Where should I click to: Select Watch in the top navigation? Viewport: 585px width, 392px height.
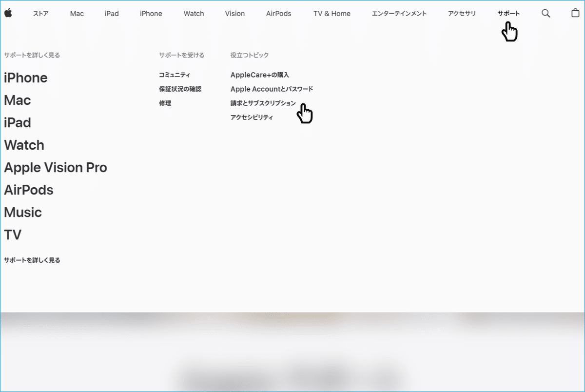tap(194, 13)
